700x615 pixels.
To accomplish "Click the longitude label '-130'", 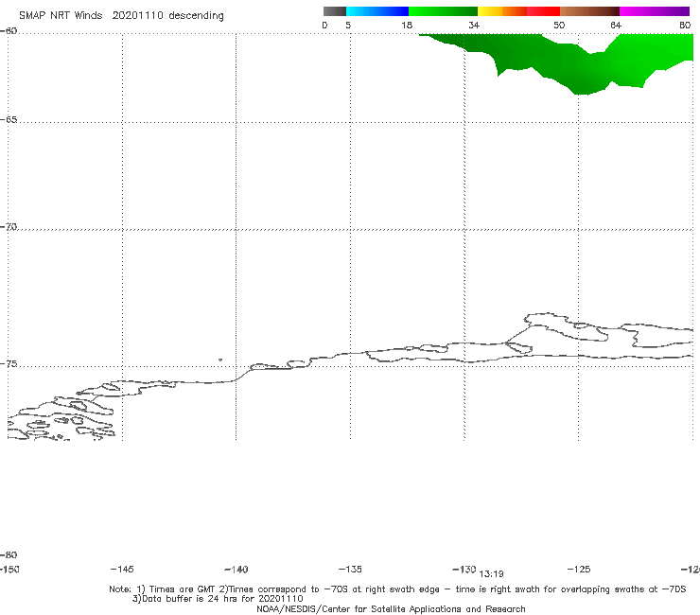I will tap(464, 570).
